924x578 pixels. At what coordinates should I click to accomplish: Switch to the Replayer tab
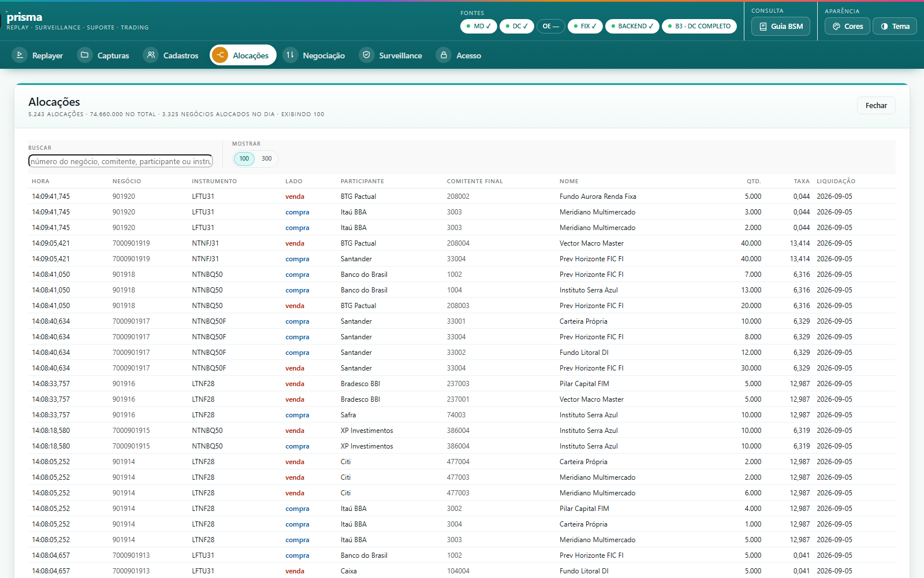(38, 55)
